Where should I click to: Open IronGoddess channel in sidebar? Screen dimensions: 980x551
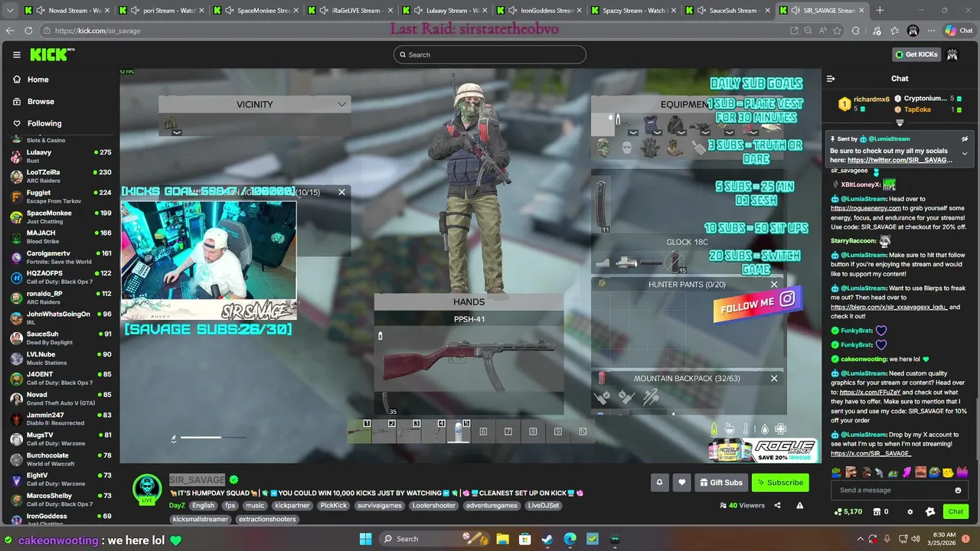(x=60, y=520)
